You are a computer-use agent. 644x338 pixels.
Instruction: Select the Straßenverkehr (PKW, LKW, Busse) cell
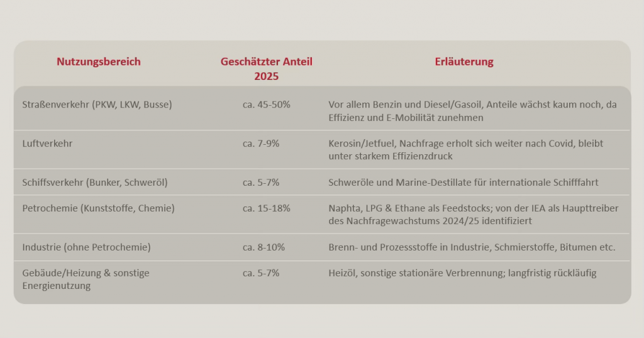tap(97, 104)
